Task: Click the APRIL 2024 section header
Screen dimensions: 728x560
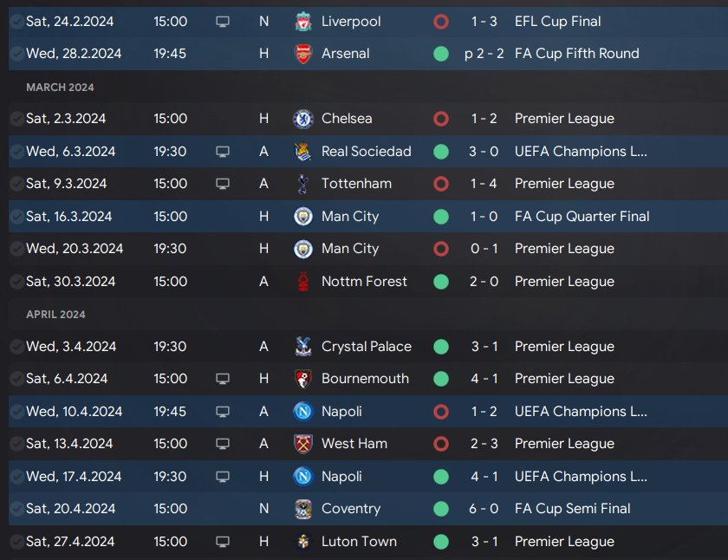Action: [55, 315]
